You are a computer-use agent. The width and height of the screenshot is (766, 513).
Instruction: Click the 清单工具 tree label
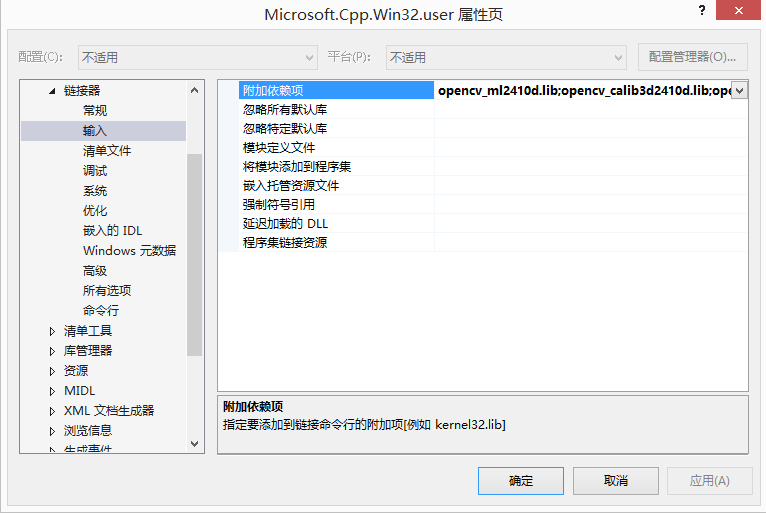(x=88, y=331)
